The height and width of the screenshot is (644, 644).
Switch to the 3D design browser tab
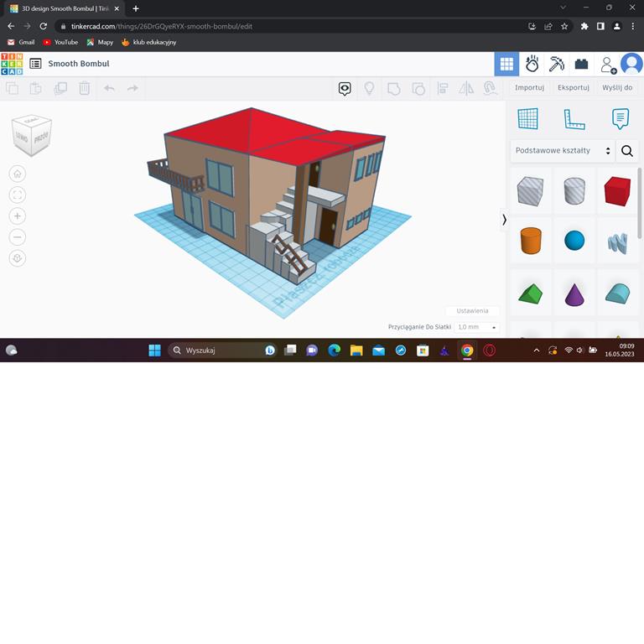click(59, 8)
